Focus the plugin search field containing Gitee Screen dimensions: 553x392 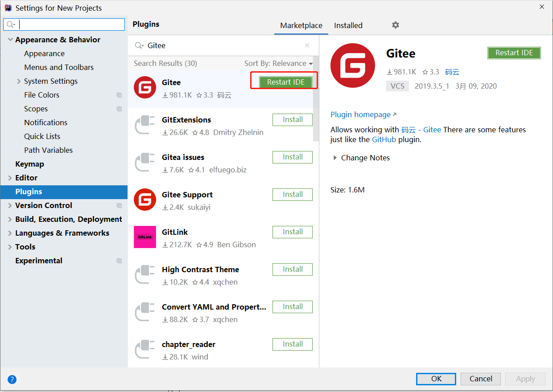point(223,45)
